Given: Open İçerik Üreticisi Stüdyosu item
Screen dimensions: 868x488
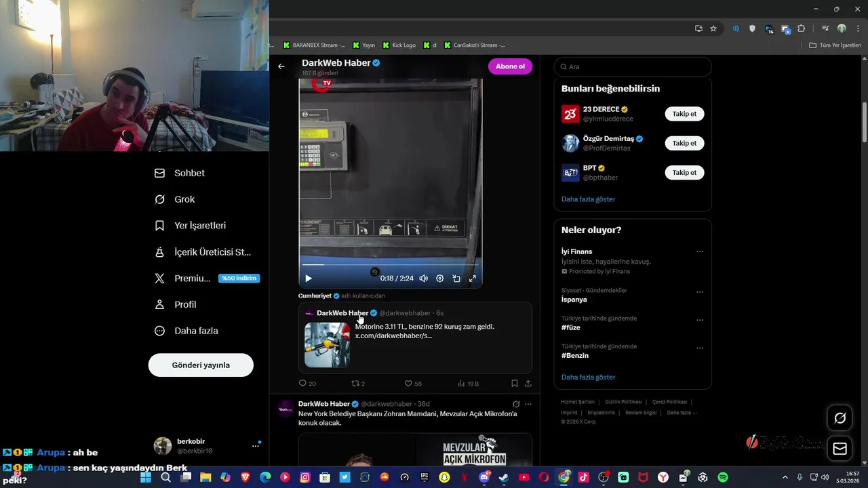Looking at the screenshot, I should [203, 252].
